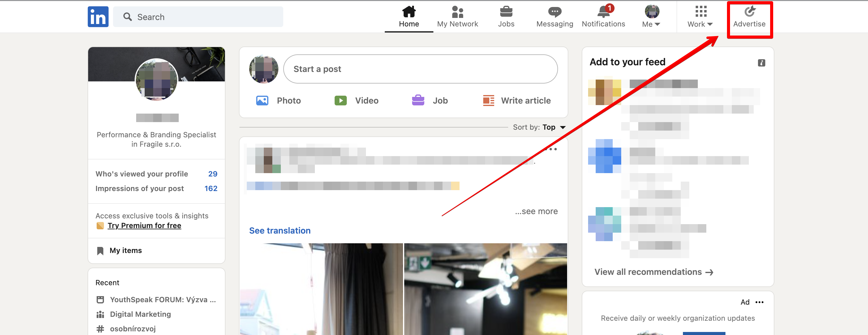Image resolution: width=868 pixels, height=335 pixels.
Task: Open Sort by Top dropdown
Action: [554, 127]
